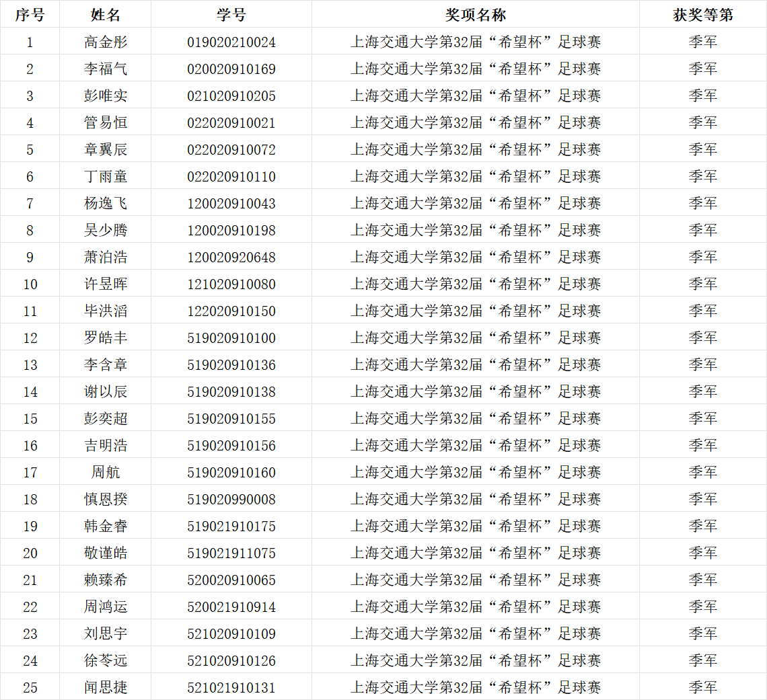Select sequence number 22 cell
The width and height of the screenshot is (767, 700).
pyautogui.click(x=30, y=607)
